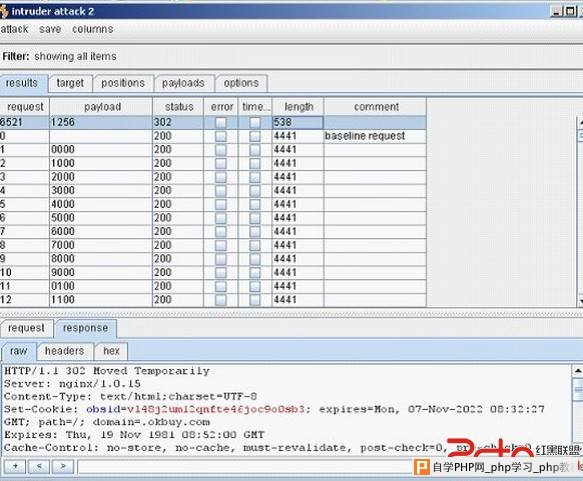Switch to the positions tab
Viewport: 583px width, 481px height.
pyautogui.click(x=123, y=83)
